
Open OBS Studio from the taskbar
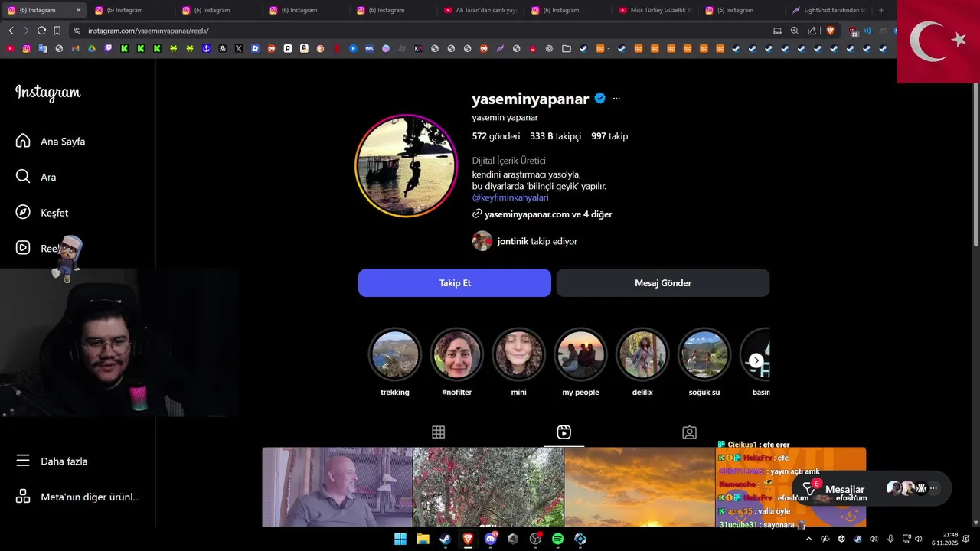tap(535, 539)
